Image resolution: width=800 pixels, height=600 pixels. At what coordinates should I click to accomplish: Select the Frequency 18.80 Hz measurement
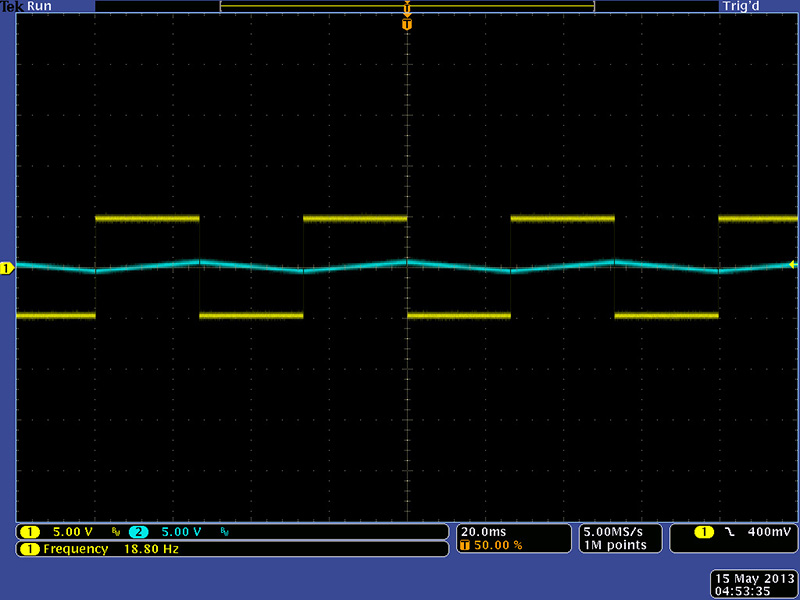(x=110, y=549)
